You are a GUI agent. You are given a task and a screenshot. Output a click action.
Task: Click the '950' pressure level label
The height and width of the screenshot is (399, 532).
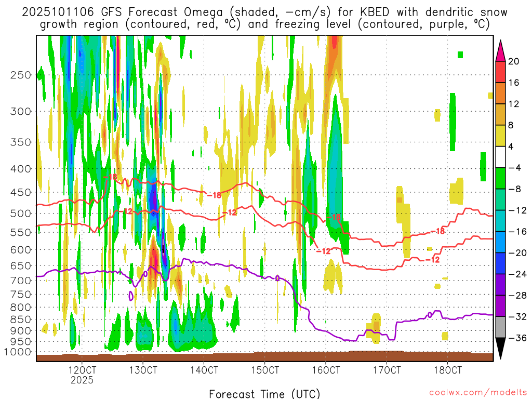(21, 342)
